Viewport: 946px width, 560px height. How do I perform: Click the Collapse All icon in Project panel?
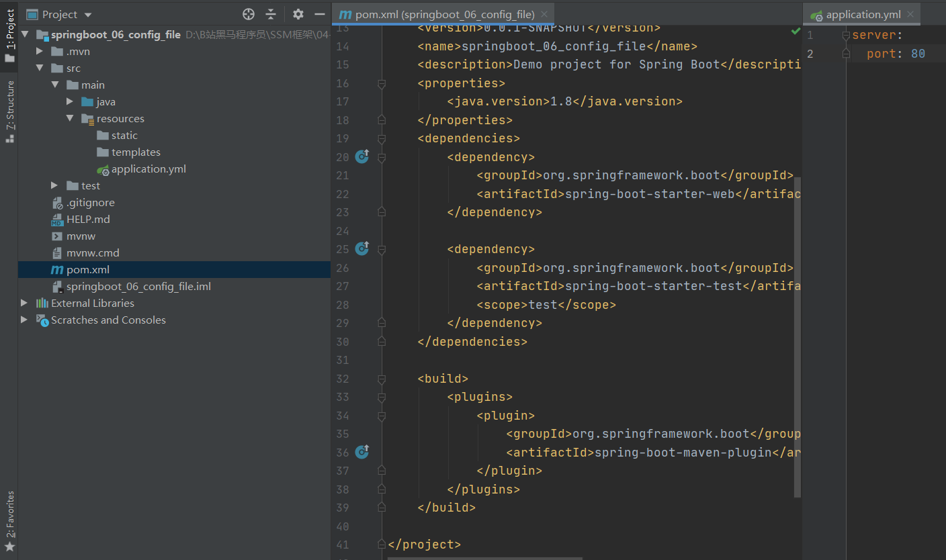click(x=271, y=14)
